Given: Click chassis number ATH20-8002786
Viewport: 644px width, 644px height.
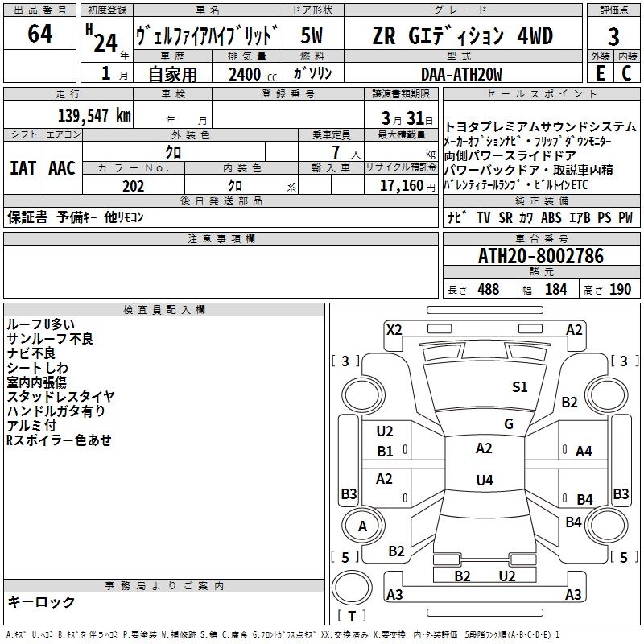Looking at the screenshot, I should pyautogui.click(x=540, y=256).
